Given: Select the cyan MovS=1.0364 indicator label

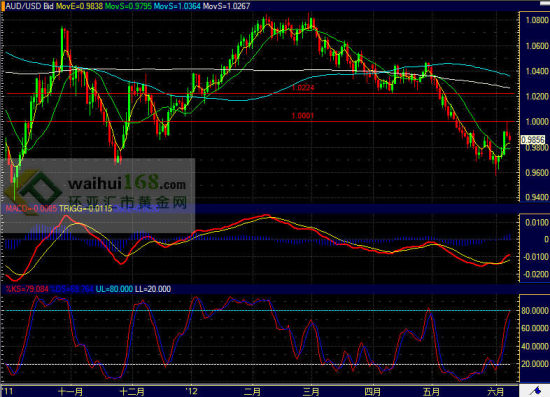Looking at the screenshot, I should tap(177, 6).
